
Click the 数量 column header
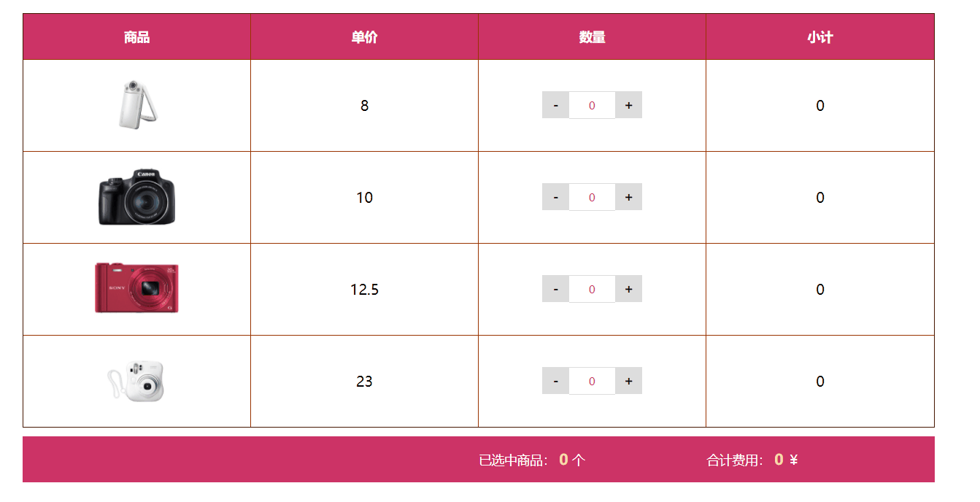coord(592,37)
